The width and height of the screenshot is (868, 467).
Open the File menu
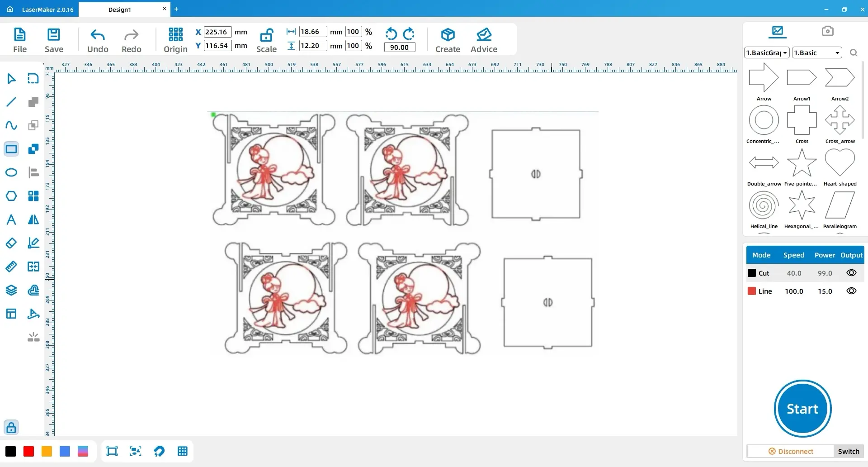[20, 40]
